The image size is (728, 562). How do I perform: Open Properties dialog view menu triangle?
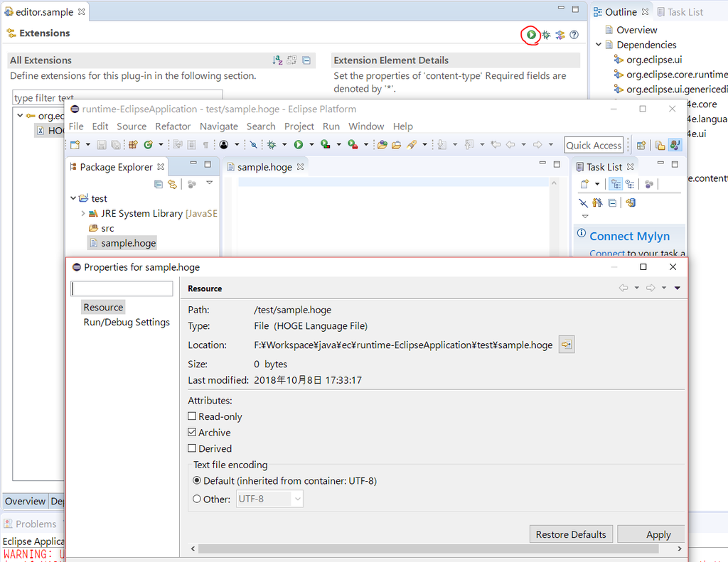pyautogui.click(x=678, y=288)
